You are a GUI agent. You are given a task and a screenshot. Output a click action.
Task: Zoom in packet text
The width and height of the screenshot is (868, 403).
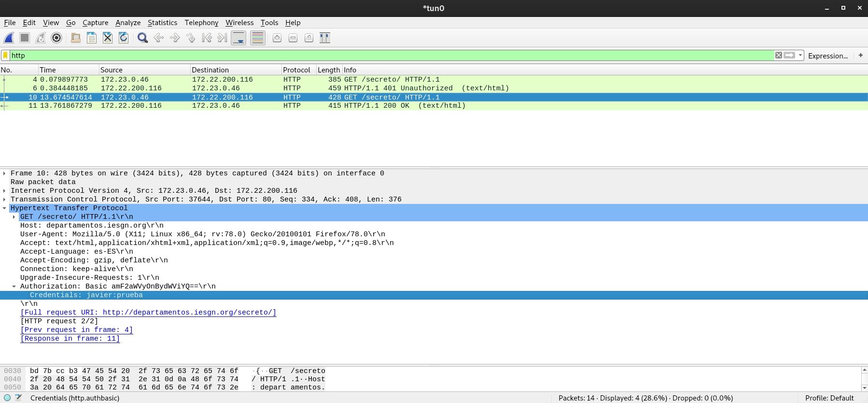point(277,38)
